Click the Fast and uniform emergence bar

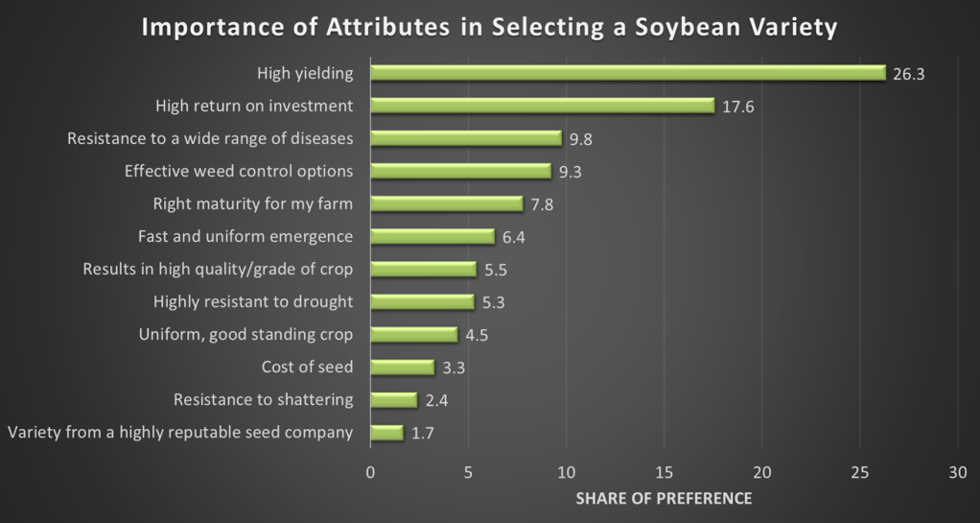(432, 236)
